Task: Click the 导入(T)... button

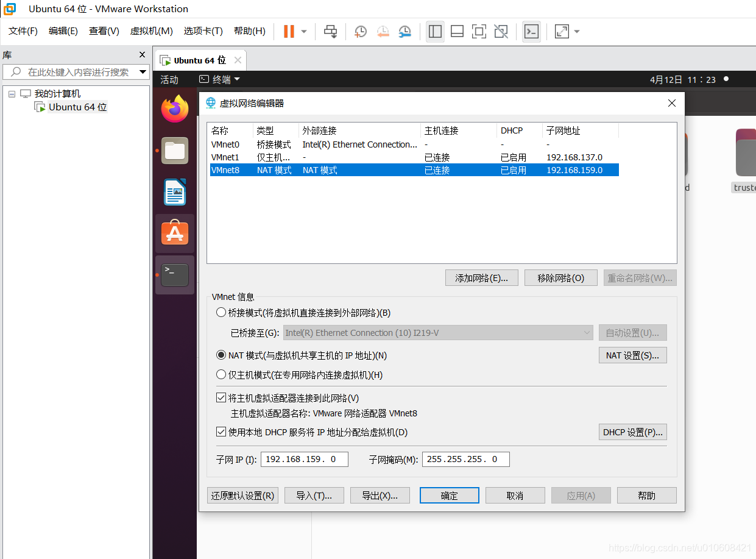Action: click(x=314, y=496)
